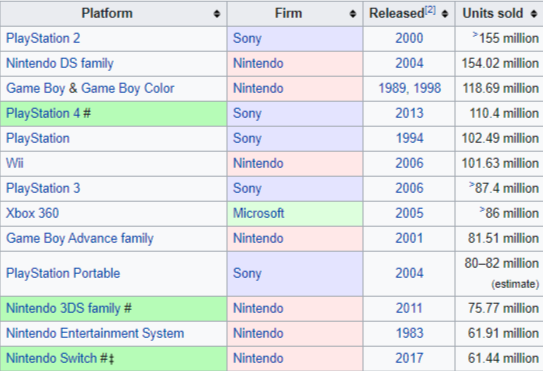This screenshot has width=543, height=371.
Task: Open the Nintendo Entertainment System link
Action: [95, 333]
